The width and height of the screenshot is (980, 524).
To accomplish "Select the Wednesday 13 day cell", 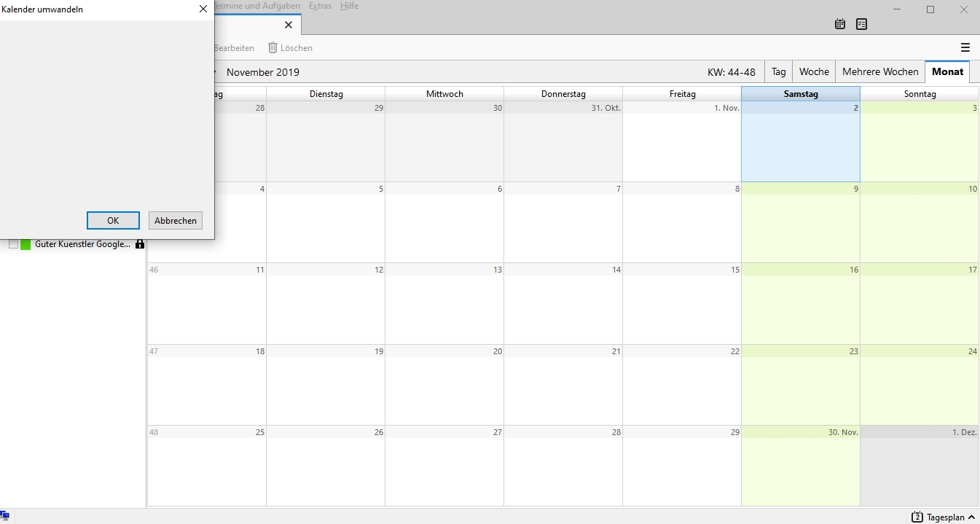I will click(x=444, y=304).
